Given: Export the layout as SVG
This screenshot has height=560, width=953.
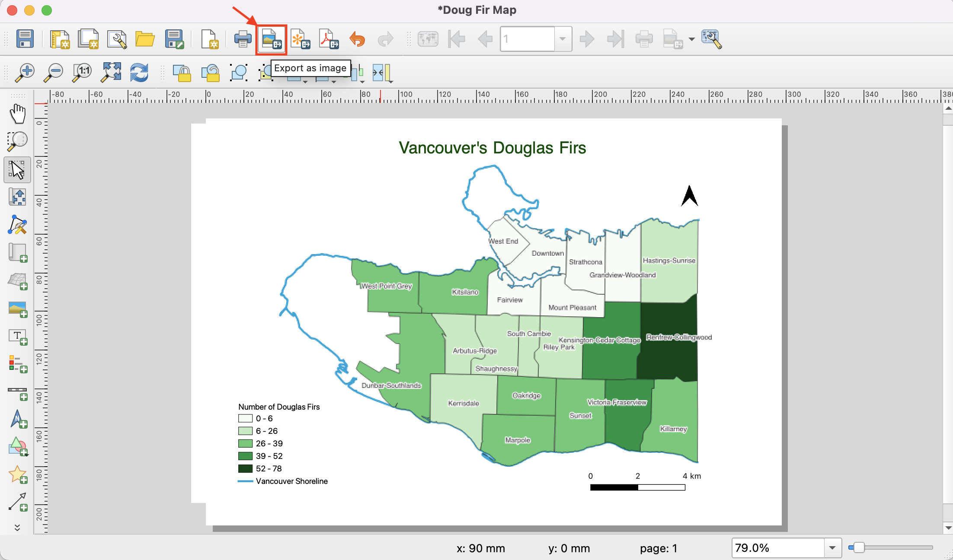Looking at the screenshot, I should click(x=300, y=39).
